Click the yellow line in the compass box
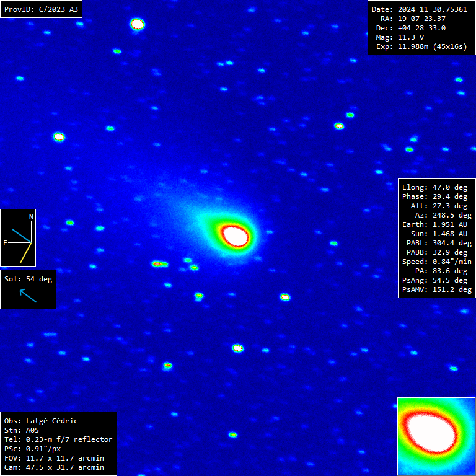 [x=25, y=253]
